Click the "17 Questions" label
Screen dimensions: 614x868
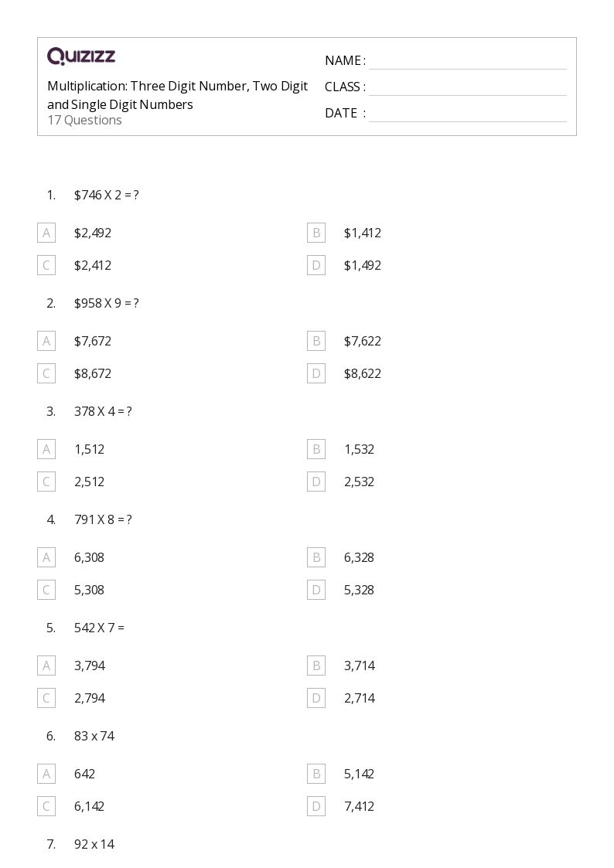coord(84,121)
